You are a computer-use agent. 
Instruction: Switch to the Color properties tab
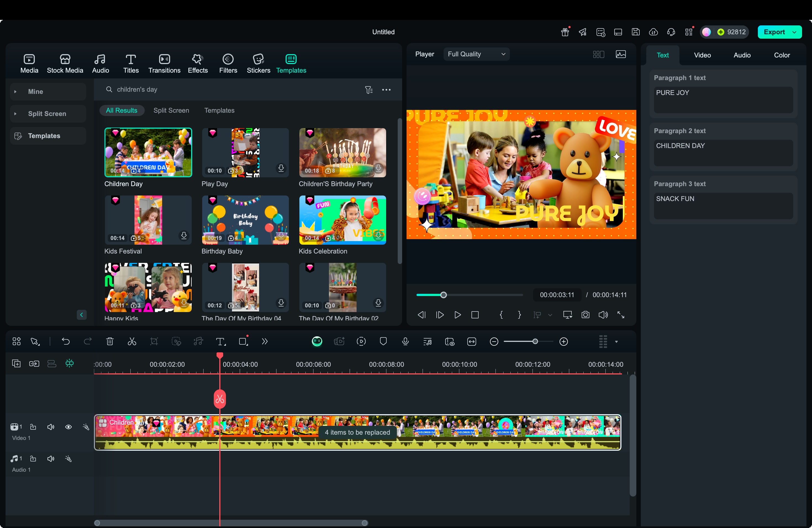781,55
